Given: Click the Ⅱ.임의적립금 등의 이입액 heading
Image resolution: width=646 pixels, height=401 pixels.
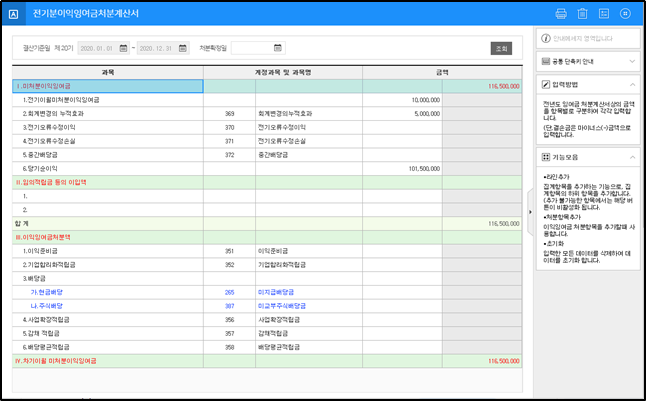Looking at the screenshot, I should coord(51,182).
